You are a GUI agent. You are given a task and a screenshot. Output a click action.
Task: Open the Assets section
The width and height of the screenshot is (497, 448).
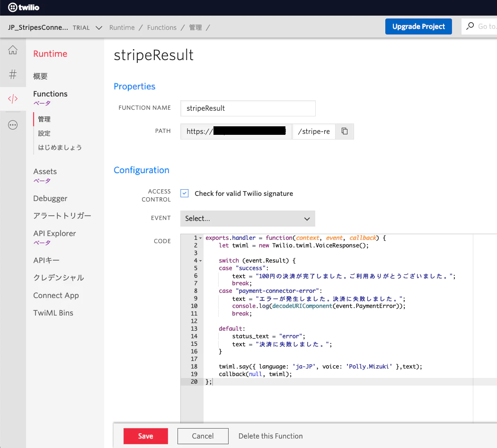pos(45,171)
